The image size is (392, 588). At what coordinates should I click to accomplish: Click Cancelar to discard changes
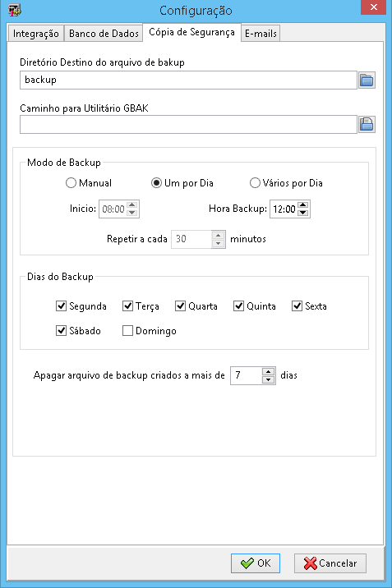point(330,563)
